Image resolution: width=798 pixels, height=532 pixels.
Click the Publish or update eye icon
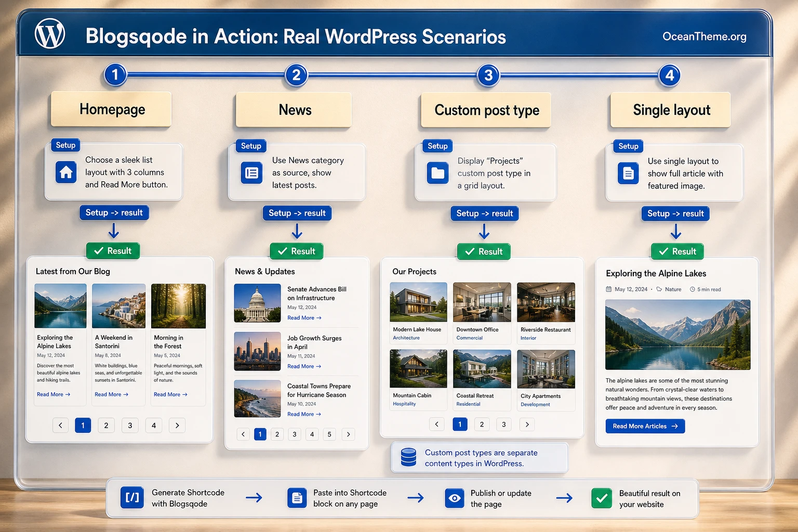tap(455, 498)
